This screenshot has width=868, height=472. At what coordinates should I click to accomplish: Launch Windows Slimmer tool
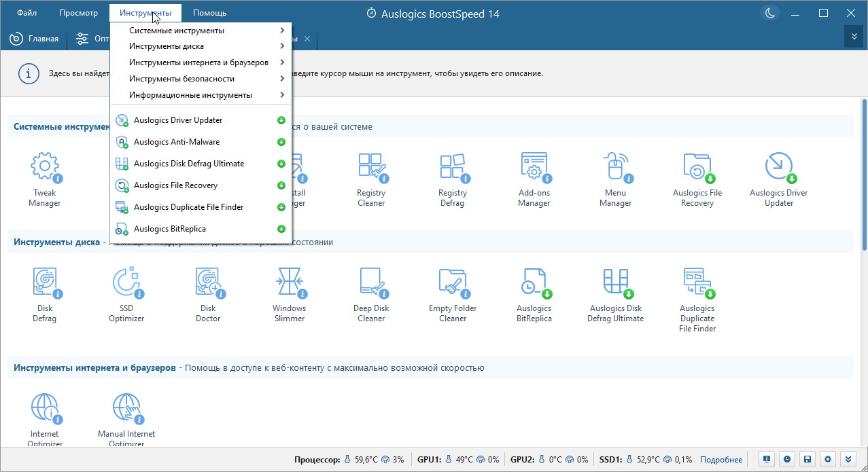(x=290, y=295)
